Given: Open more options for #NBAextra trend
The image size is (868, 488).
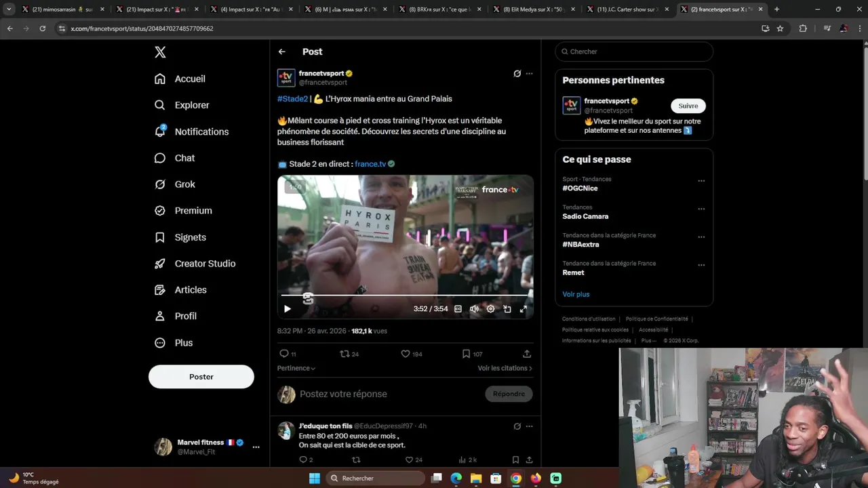Looking at the screenshot, I should pos(701,237).
